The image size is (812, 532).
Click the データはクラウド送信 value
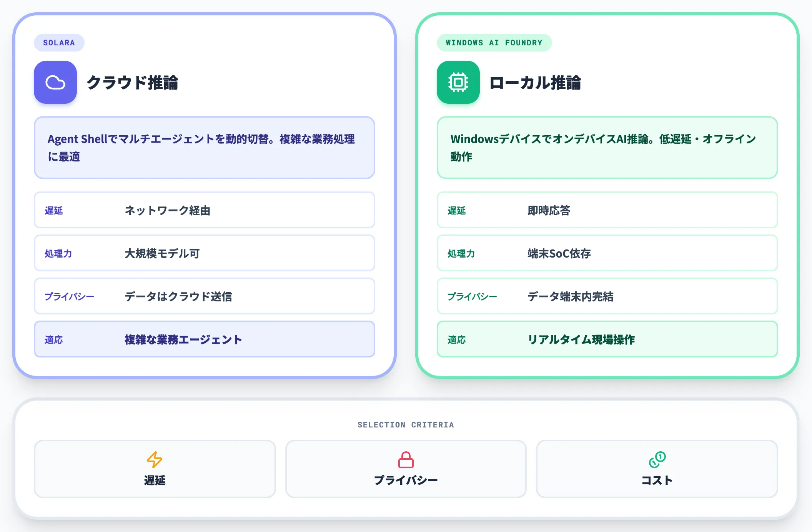pos(178,297)
